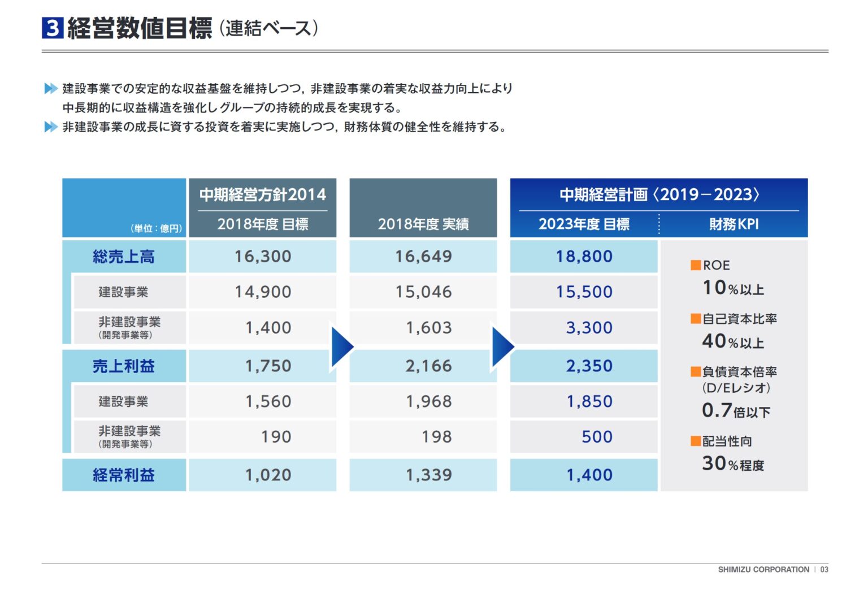868x598 pixels.
Task: Click the blue number 3 section badge
Action: click(53, 28)
